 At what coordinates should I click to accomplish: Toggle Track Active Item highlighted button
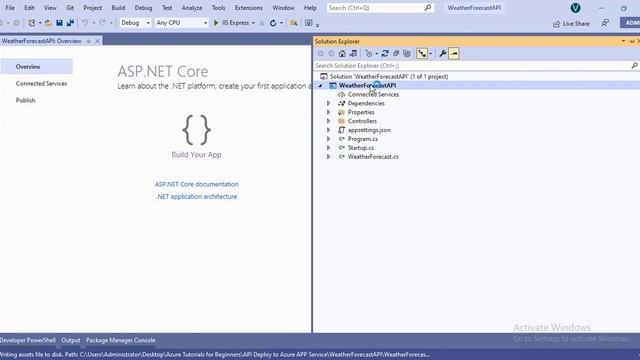[x=422, y=53]
